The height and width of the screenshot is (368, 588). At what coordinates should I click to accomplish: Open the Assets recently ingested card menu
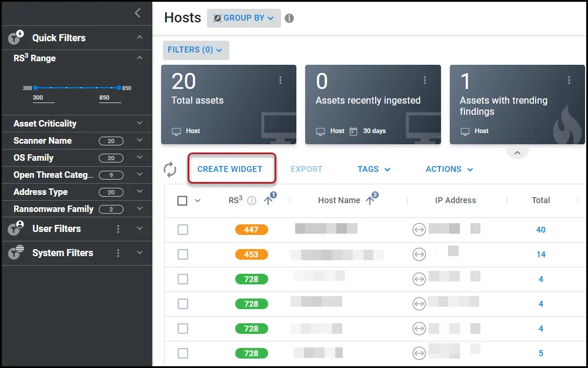coord(425,80)
